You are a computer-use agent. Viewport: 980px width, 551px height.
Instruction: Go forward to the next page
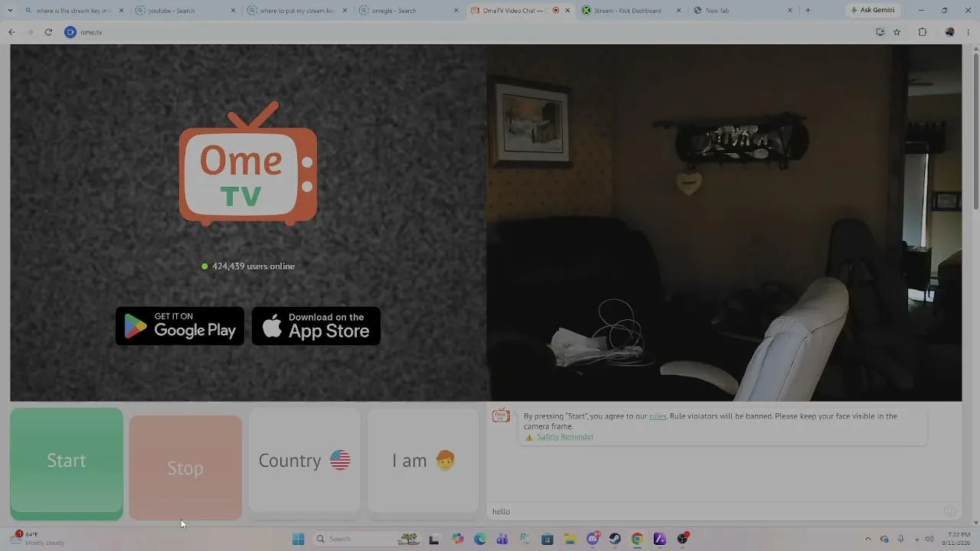(x=30, y=32)
